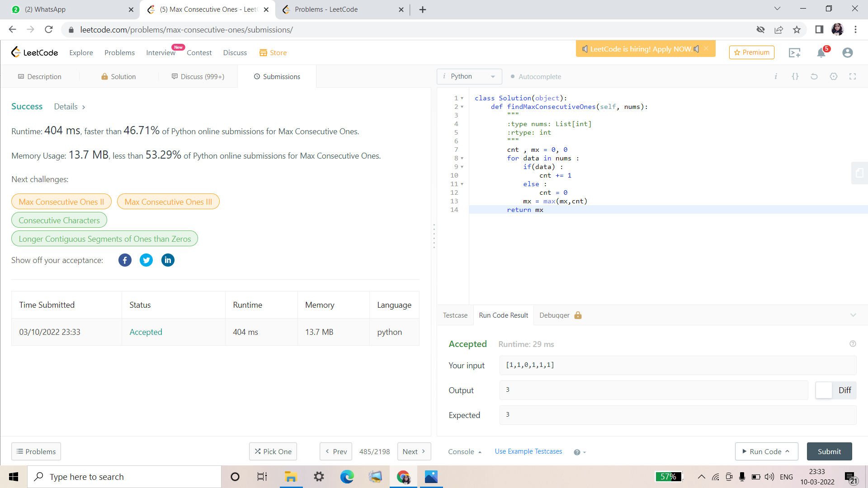Open Problems list button at bottom

coord(36,451)
